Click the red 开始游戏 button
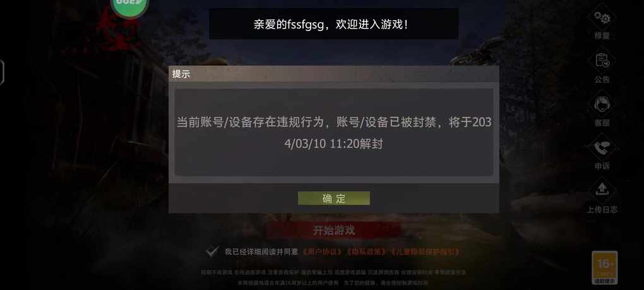The image size is (644, 290). [334, 231]
